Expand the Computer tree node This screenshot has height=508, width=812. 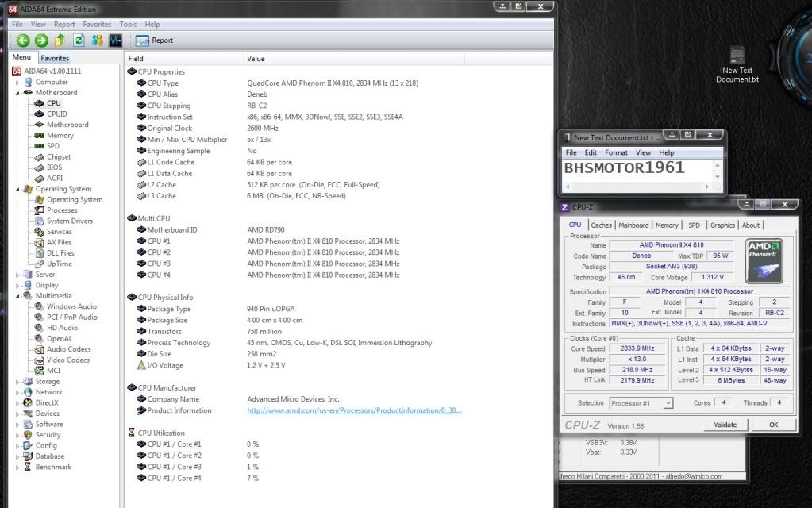pos(17,83)
